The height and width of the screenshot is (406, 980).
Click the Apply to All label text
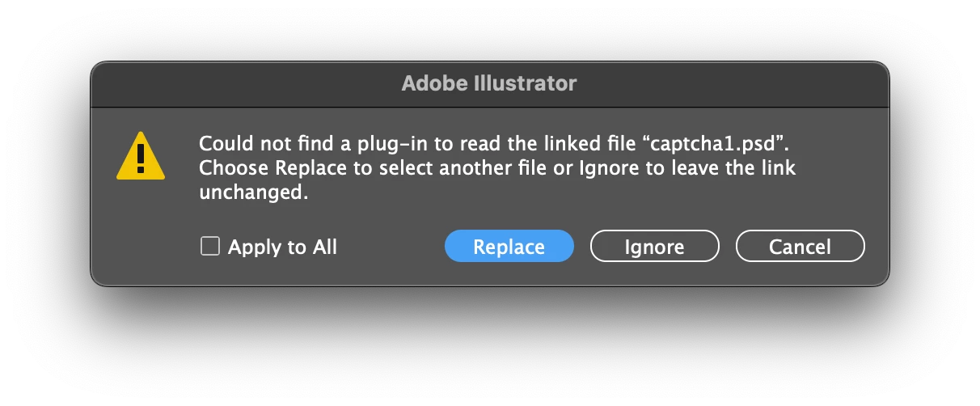point(282,247)
